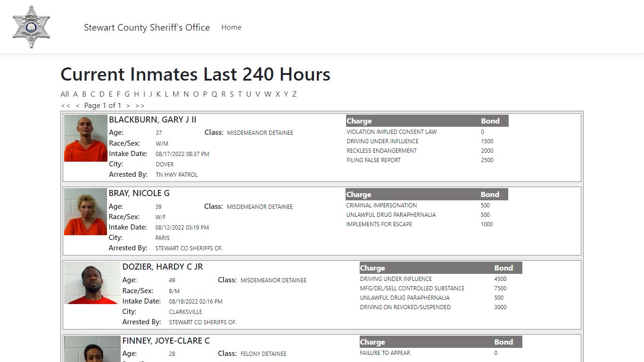
Task: Open Hardy Dozier's mugshot photo
Action: tap(92, 283)
